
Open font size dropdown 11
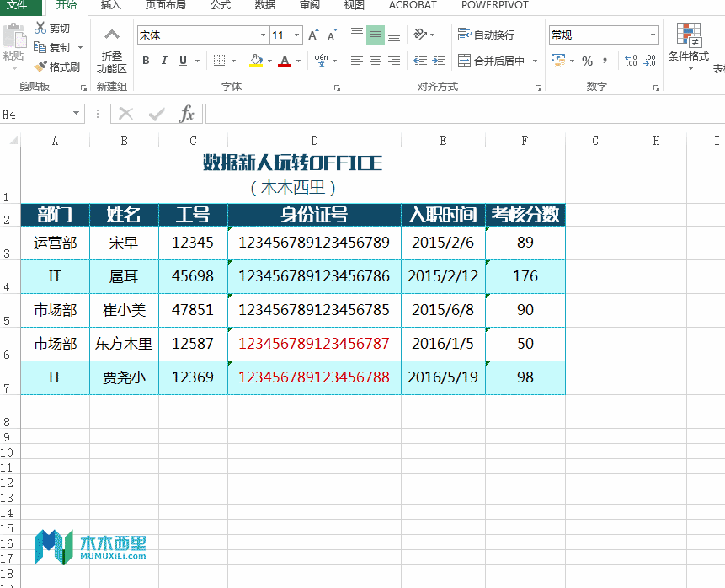297,35
